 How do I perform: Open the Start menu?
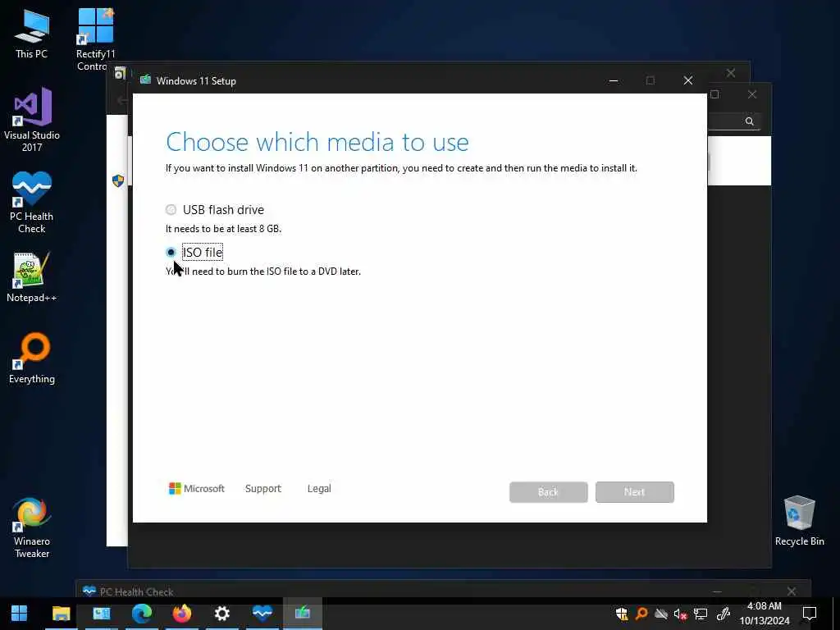point(20,613)
